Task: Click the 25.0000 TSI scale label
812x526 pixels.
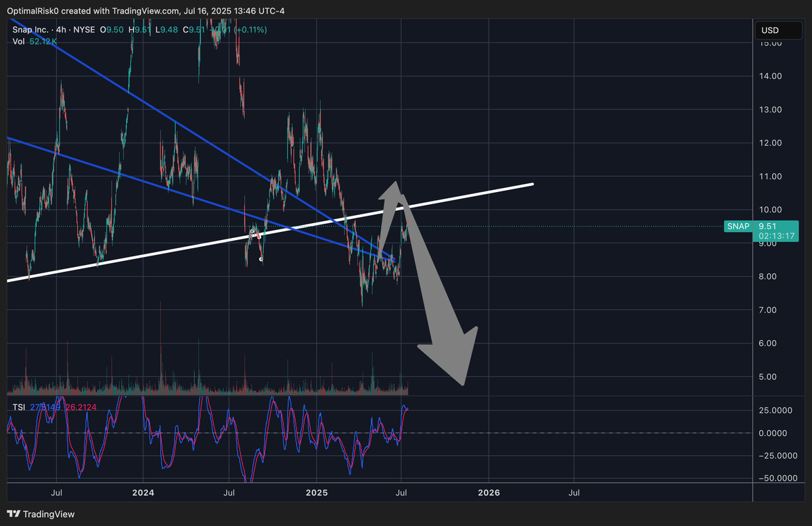Action: [x=775, y=410]
